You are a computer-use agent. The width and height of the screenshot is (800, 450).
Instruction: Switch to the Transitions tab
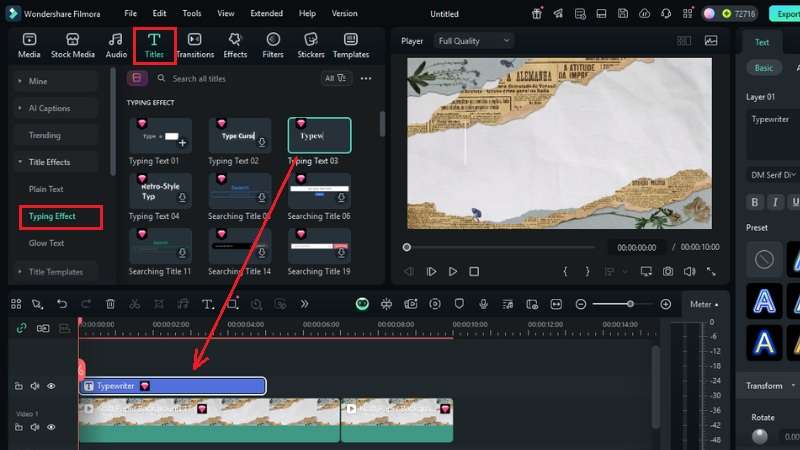pos(195,45)
